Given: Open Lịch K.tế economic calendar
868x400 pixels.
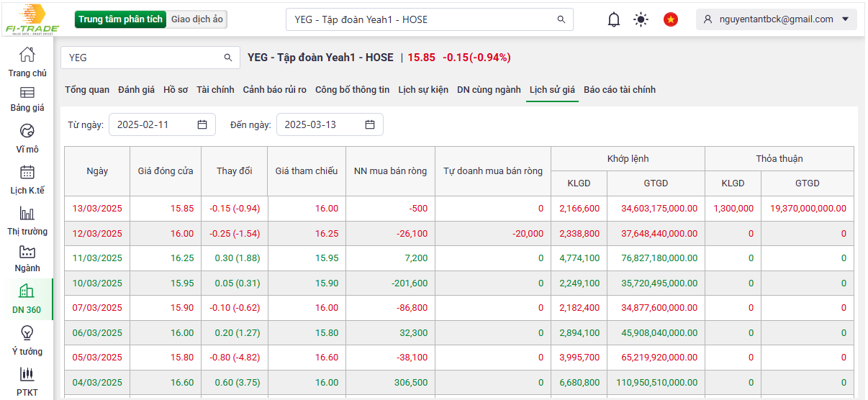Looking at the screenshot, I should (x=27, y=173).
